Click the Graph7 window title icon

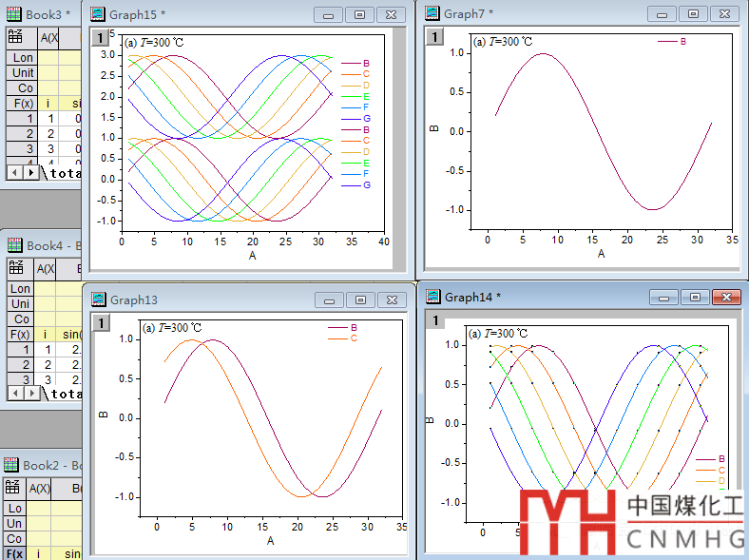coord(432,14)
